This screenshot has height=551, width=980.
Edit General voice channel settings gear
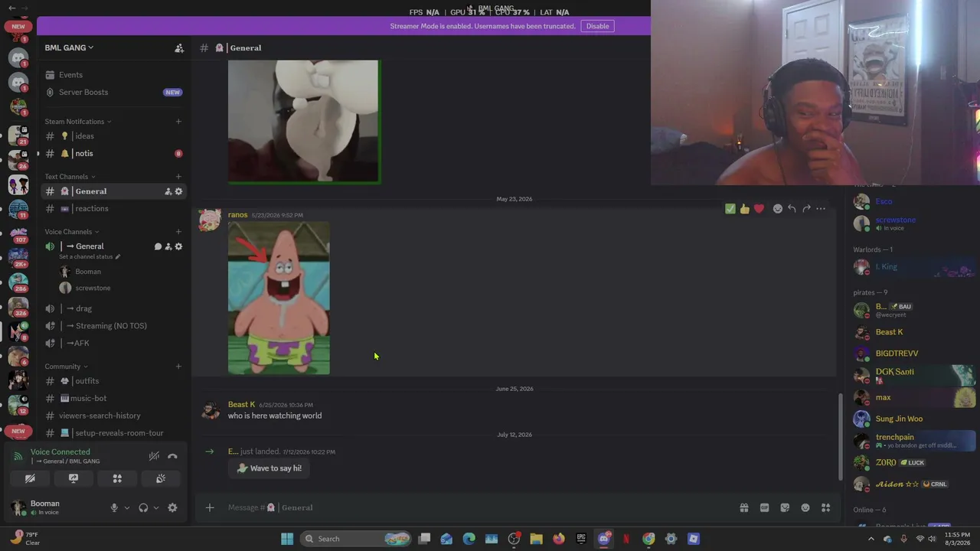point(179,246)
